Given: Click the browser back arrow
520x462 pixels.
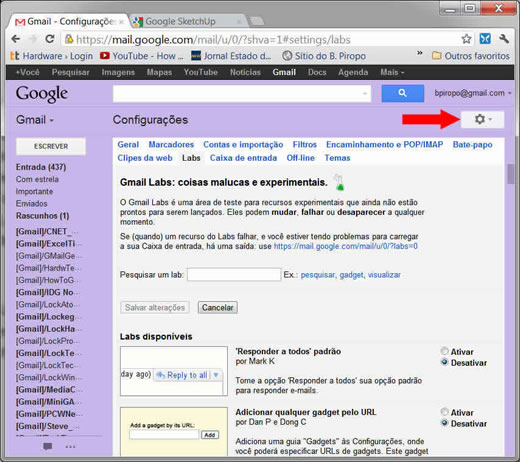Looking at the screenshot, I should tap(15, 39).
